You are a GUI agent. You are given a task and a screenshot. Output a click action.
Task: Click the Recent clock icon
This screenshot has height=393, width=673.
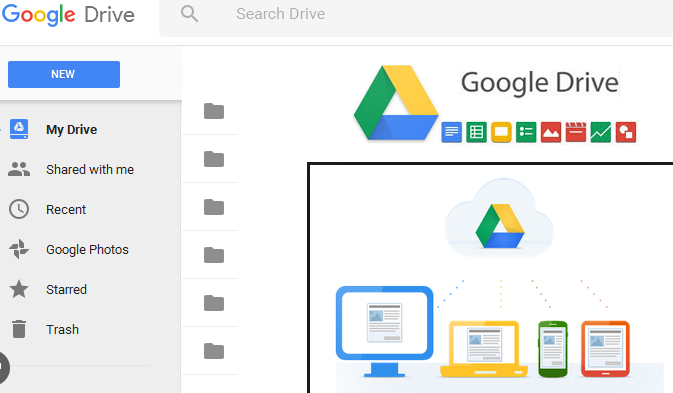(x=19, y=209)
